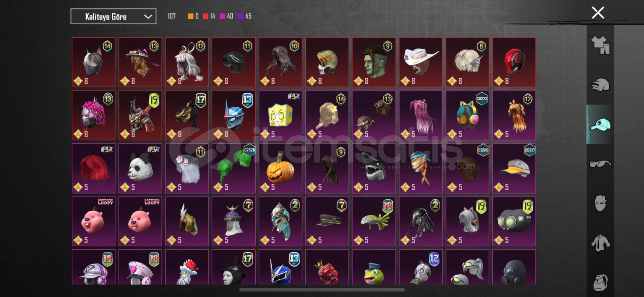Select the jack-o-lantern pumpkin head item
The width and height of the screenshot is (644, 297).
pyautogui.click(x=280, y=168)
